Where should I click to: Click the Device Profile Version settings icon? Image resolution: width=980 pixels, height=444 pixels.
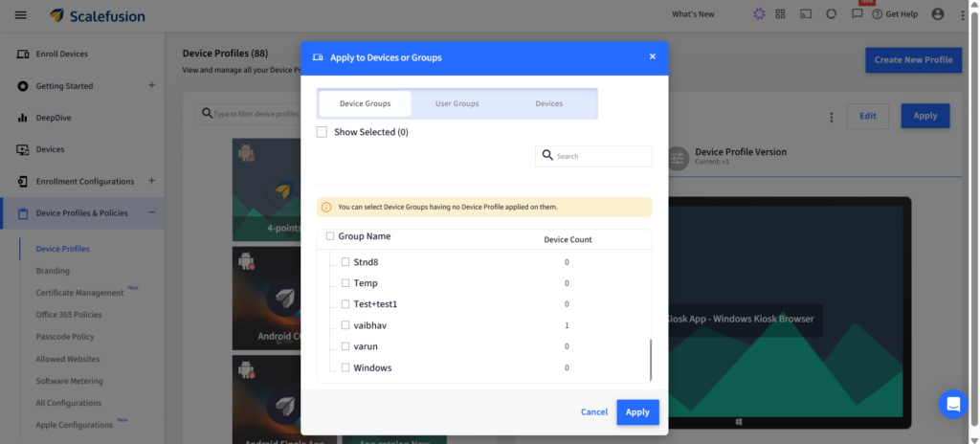tap(678, 158)
